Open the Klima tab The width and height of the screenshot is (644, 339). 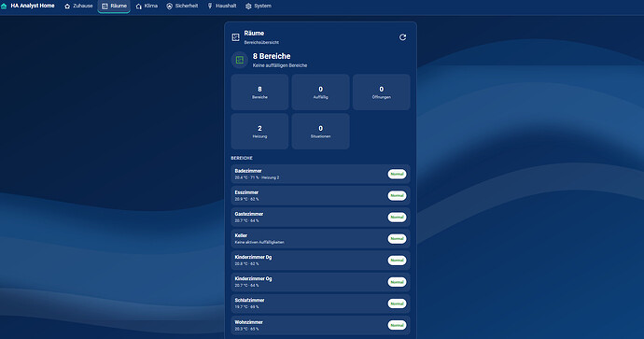click(147, 7)
